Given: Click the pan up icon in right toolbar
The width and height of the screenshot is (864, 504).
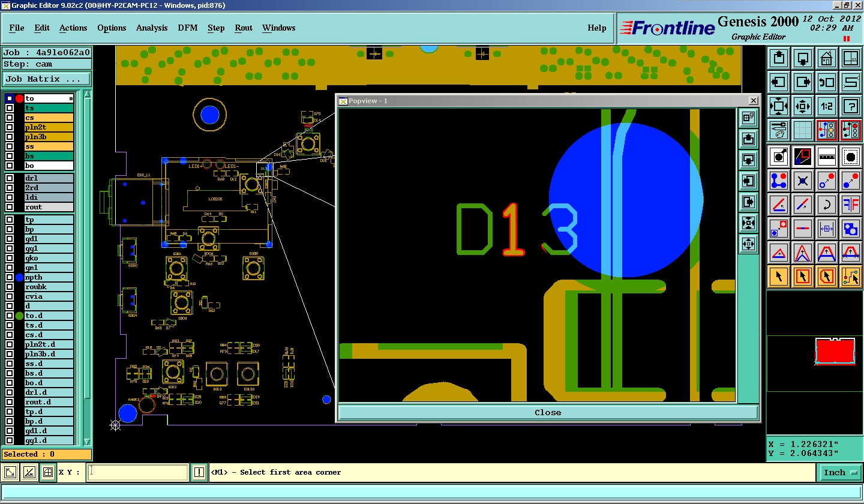Looking at the screenshot, I should point(779,58).
